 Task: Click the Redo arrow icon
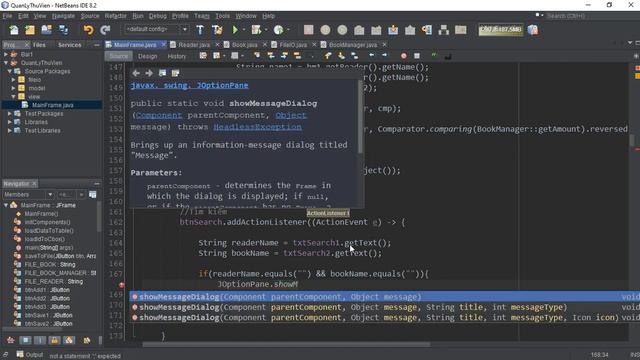coord(105,30)
